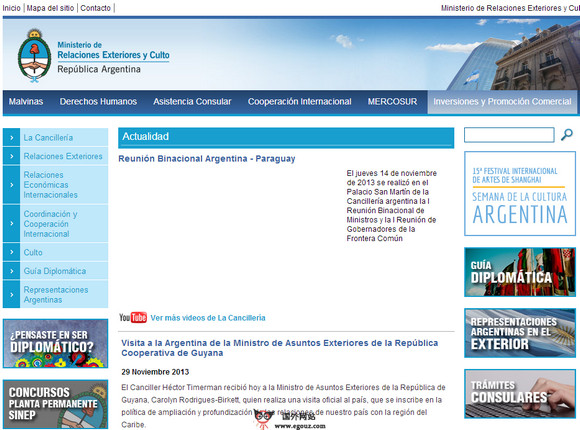Click the magnifying glass search icon
Image resolution: width=580 pixels, height=430 pixels.
pyautogui.click(x=567, y=135)
